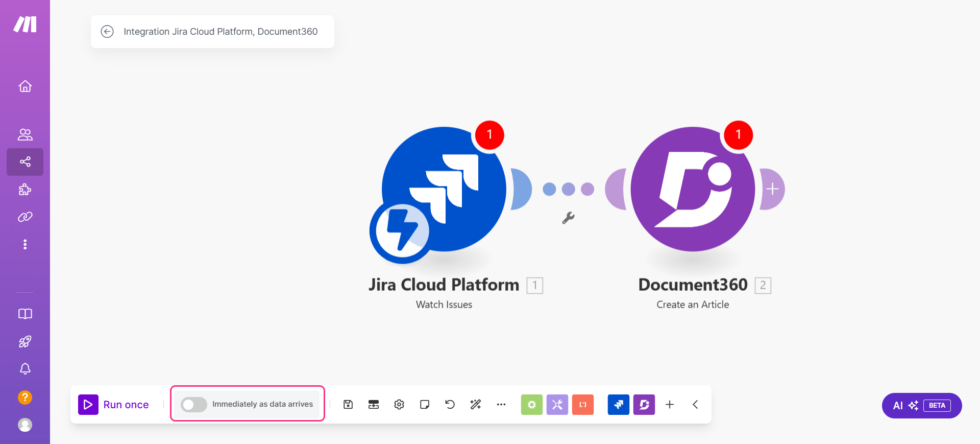Add another module after Document360

(x=772, y=189)
